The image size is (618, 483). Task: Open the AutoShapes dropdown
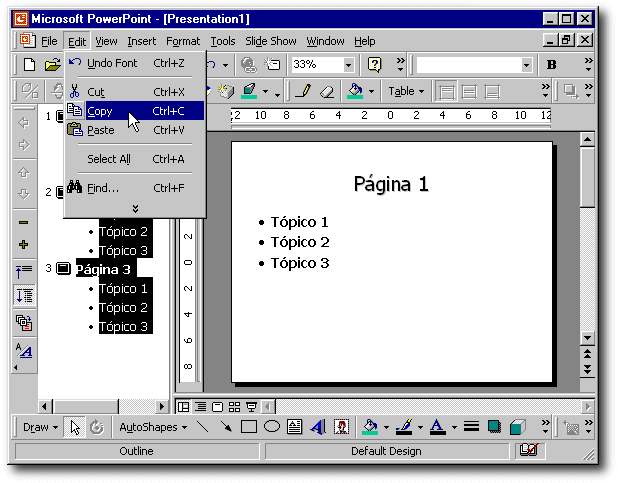point(153,427)
